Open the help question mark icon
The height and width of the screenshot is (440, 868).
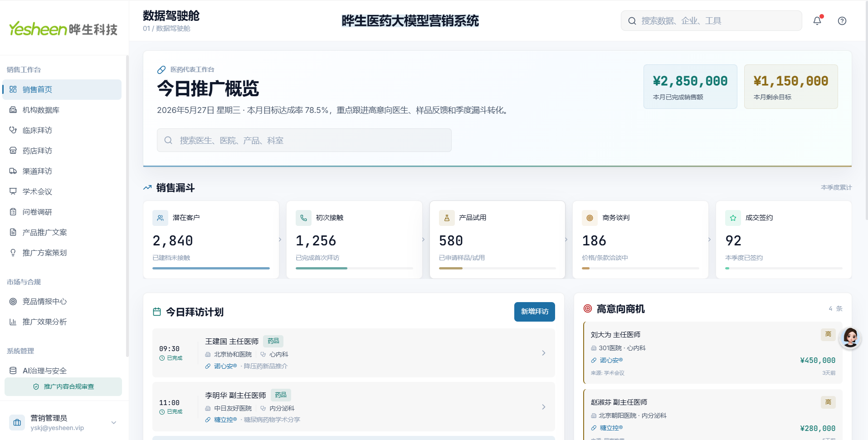(x=842, y=21)
